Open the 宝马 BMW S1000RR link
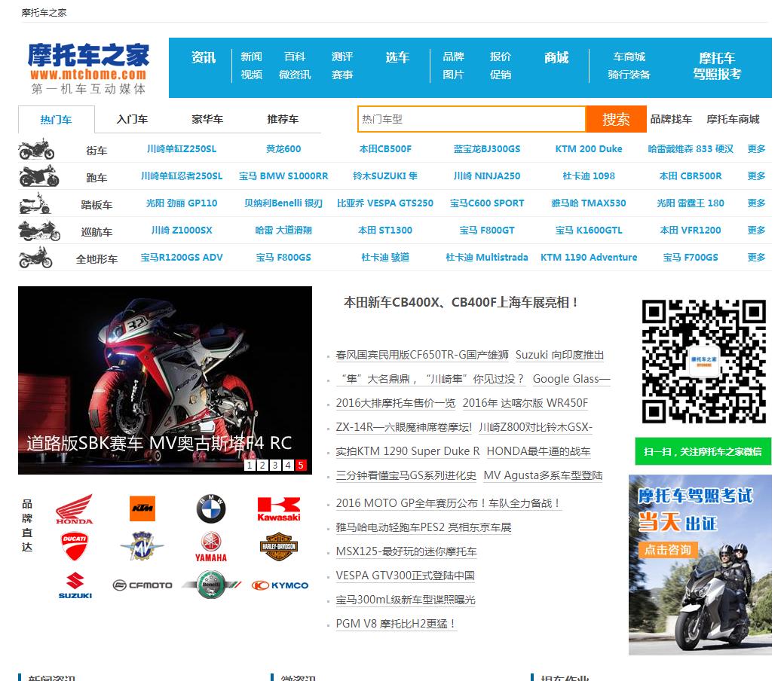The height and width of the screenshot is (681, 784). [283, 176]
